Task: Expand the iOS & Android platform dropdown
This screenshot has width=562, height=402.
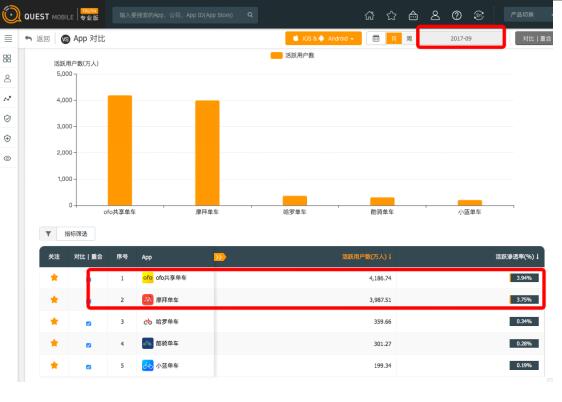Action: 323,38
